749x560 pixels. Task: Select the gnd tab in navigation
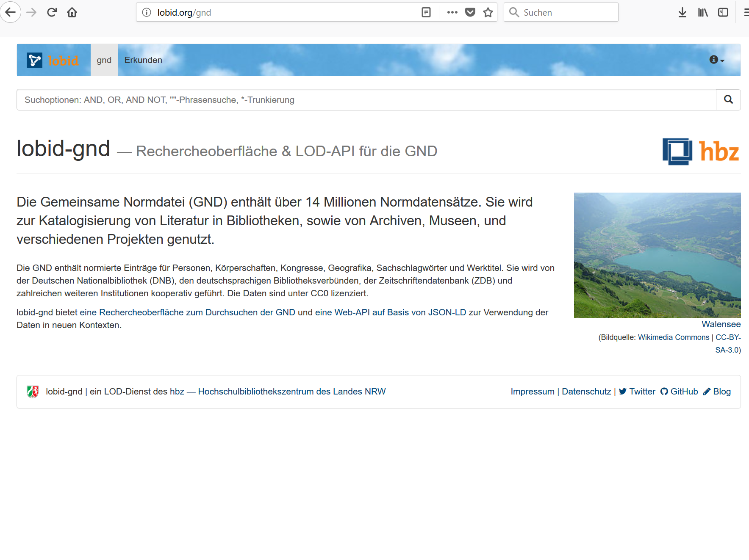point(104,60)
